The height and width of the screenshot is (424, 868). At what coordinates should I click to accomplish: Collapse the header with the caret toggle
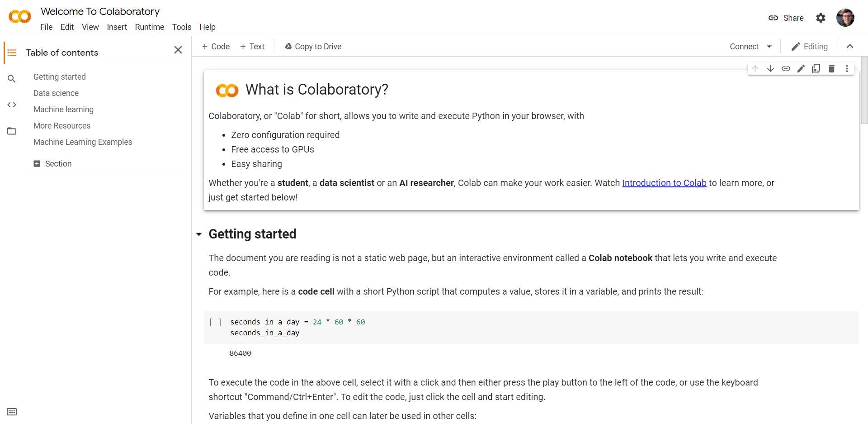coord(850,47)
